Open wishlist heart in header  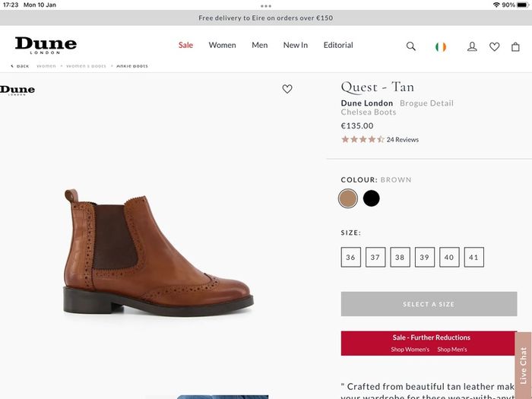pos(494,46)
